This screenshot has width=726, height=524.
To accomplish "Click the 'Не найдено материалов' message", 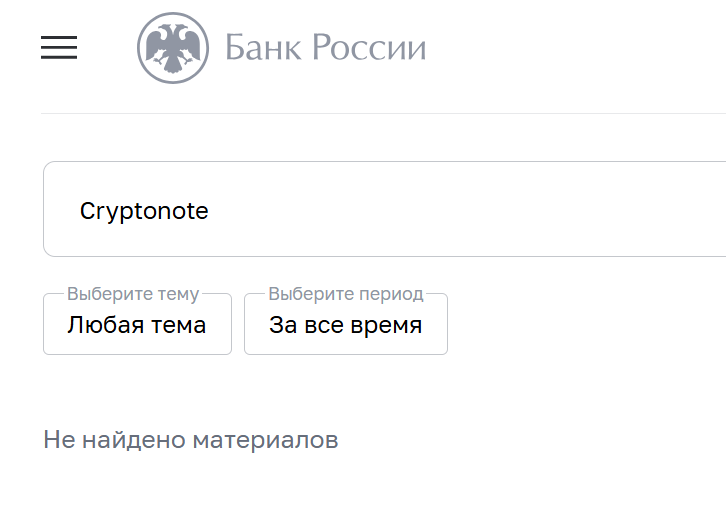I will [190, 440].
